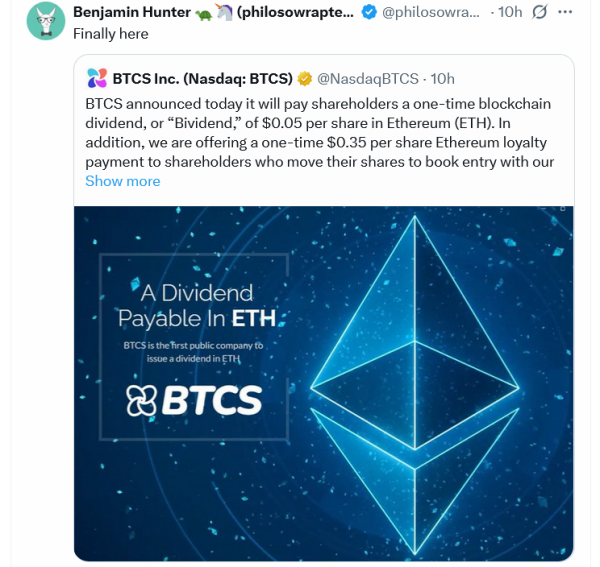Click the unicorn emoji in the display name
Viewport: 600px width, 567px height.
click(225, 12)
